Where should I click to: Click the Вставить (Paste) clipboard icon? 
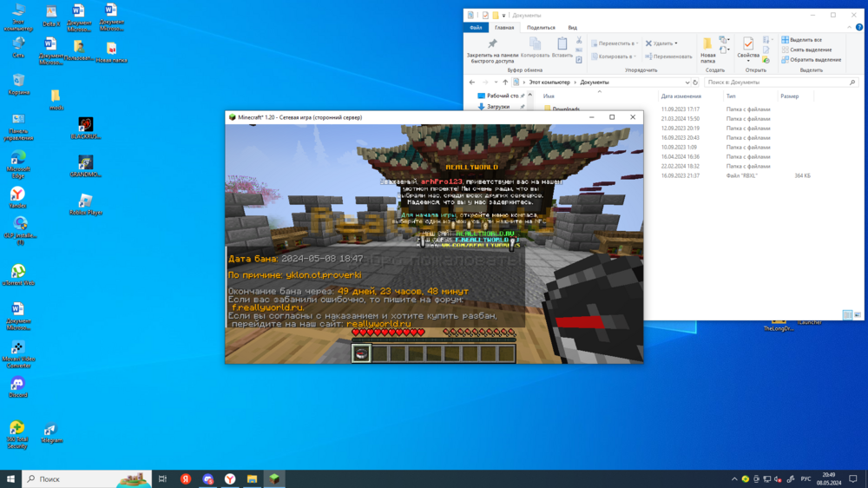562,43
